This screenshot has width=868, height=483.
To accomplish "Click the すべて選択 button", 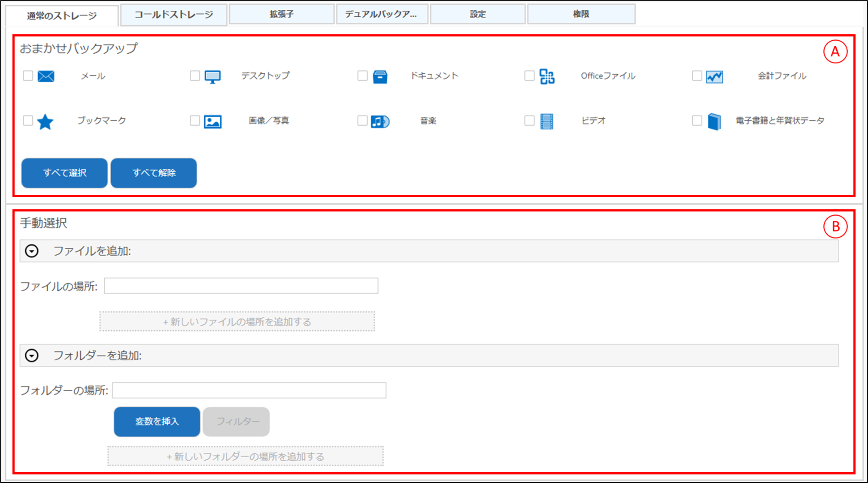I will 64,173.
